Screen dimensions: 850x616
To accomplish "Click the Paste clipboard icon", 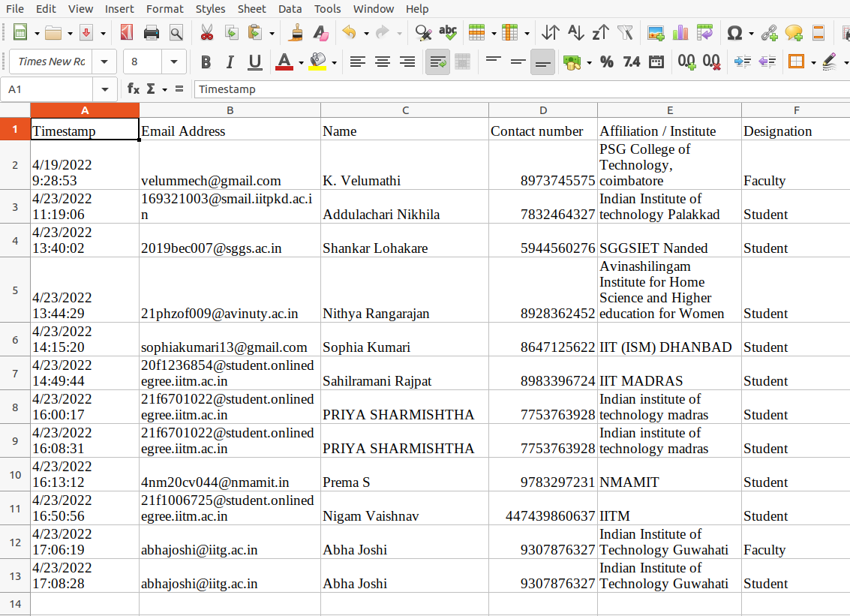I will 255,32.
